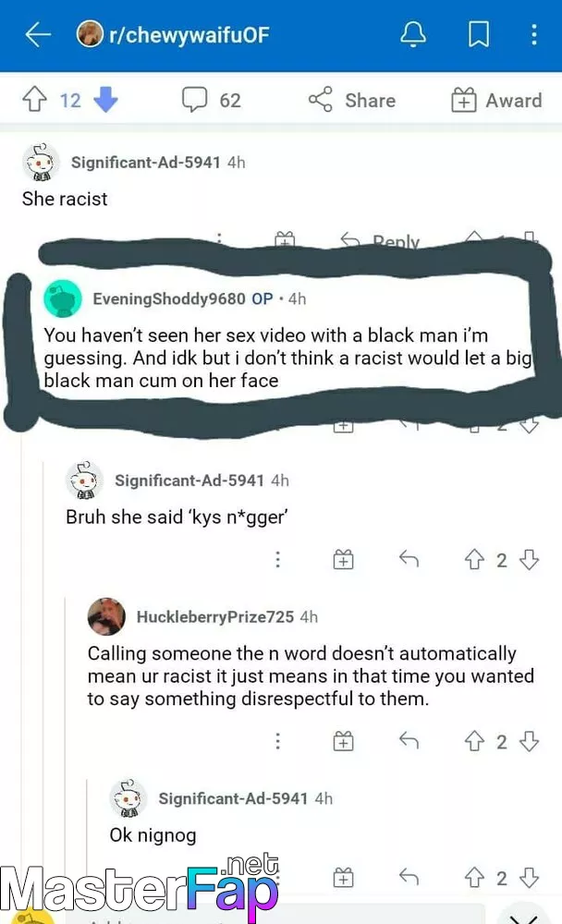Tap the Award button
This screenshot has height=924, width=562.
[496, 100]
